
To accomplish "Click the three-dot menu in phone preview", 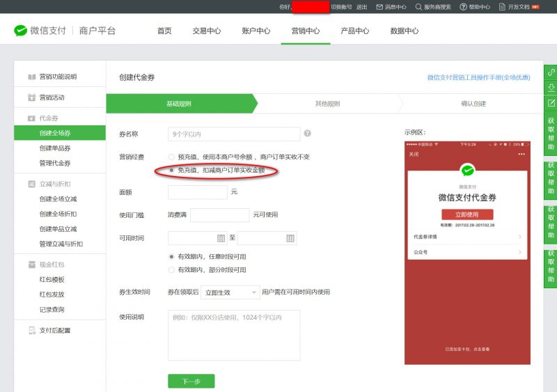I will coord(521,155).
